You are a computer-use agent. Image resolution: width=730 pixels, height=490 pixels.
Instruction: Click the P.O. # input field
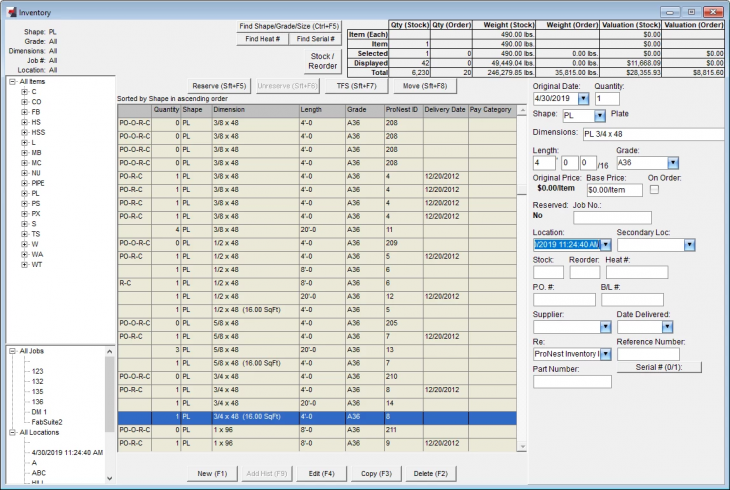pyautogui.click(x=564, y=300)
